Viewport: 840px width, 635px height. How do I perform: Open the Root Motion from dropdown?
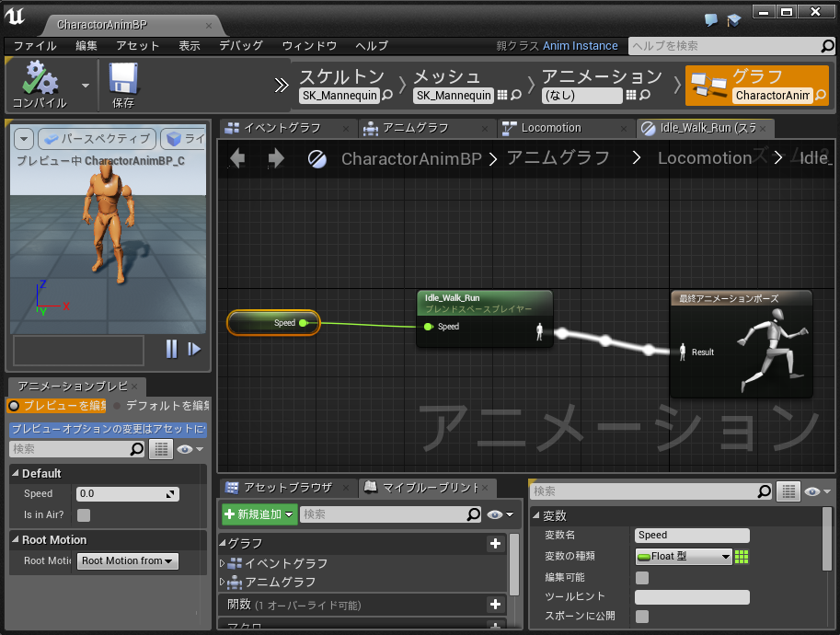click(127, 560)
